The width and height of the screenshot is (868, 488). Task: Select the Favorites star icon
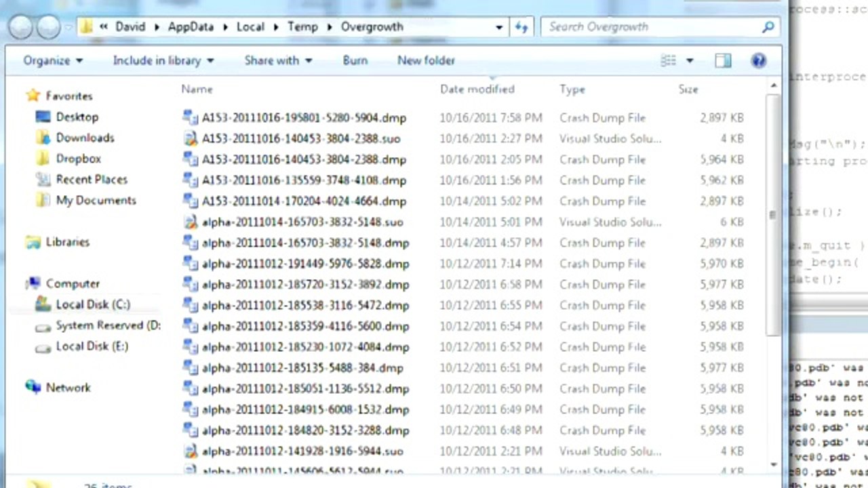(x=33, y=96)
